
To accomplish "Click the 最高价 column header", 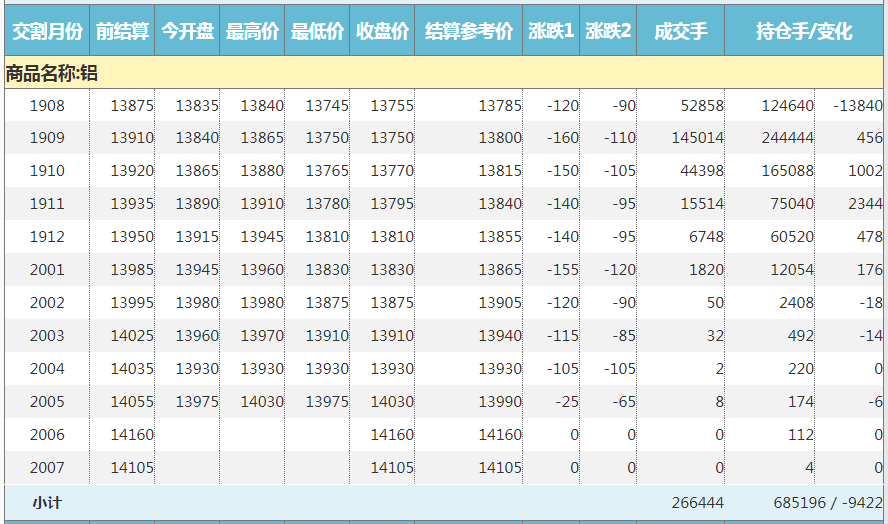I will (252, 32).
